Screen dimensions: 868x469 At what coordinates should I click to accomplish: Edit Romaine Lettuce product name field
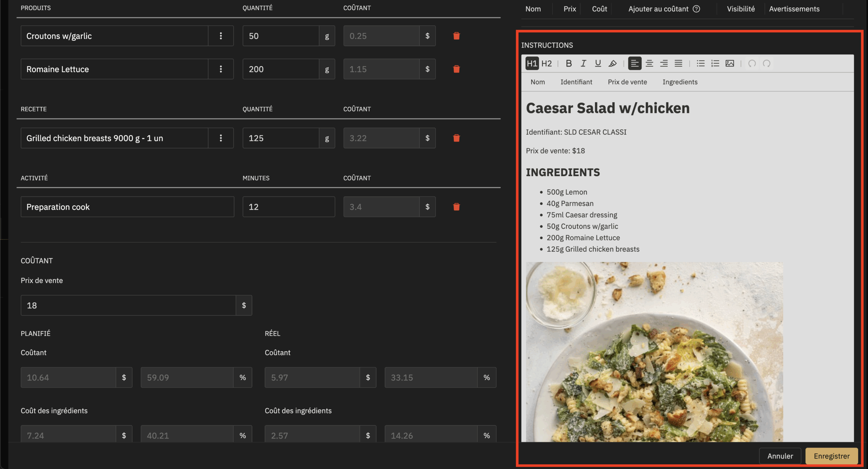[x=114, y=69]
